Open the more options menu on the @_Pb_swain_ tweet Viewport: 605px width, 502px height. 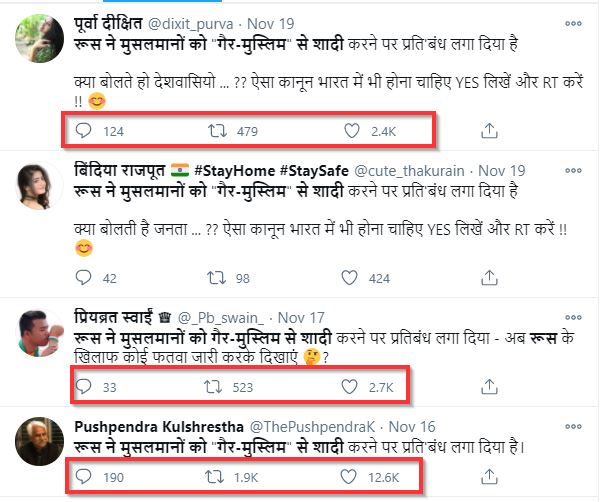[x=573, y=318]
